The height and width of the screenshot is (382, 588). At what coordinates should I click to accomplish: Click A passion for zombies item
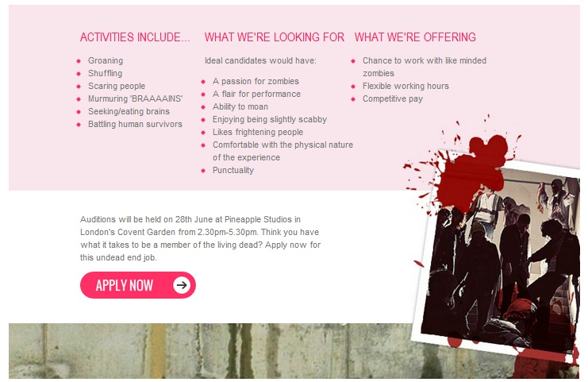click(256, 82)
